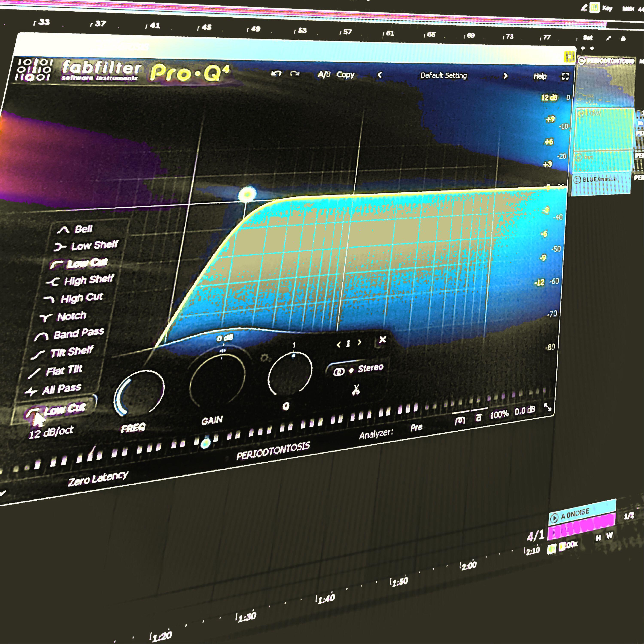Open the Help menu
The width and height of the screenshot is (644, 644).
coord(540,76)
